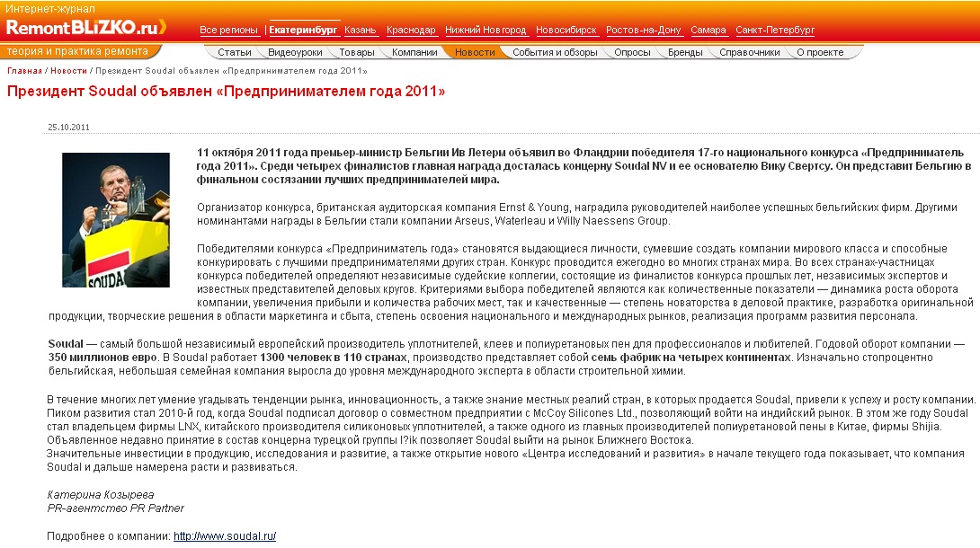Image resolution: width=980 pixels, height=548 pixels.
Task: Pick Нижний Новгород region
Action: pos(486,30)
